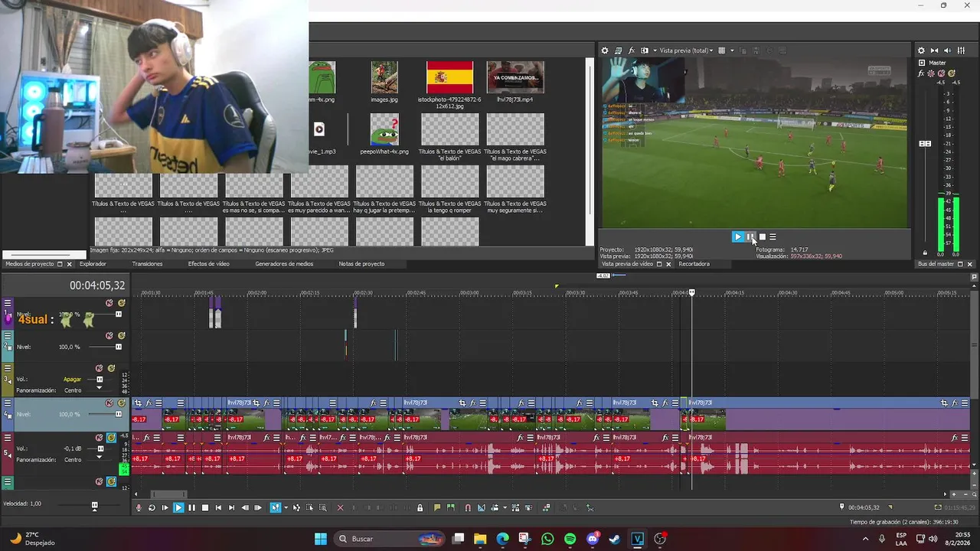This screenshot has height=551, width=980.
Task: Adjust track 5 volume slider
Action: click(100, 448)
